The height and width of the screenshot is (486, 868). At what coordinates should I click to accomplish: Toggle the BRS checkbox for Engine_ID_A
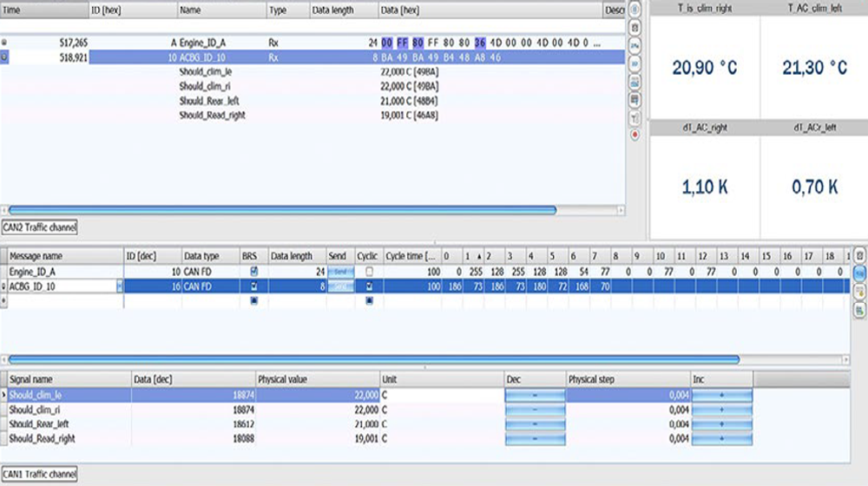[254, 272]
